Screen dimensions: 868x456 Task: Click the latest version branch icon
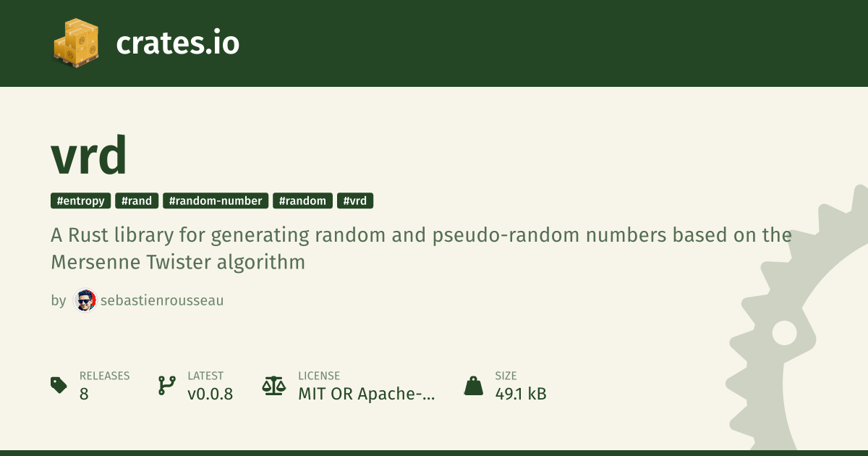166,385
